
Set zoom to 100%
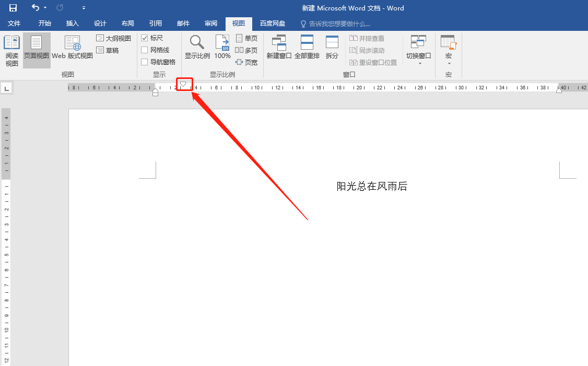222,47
